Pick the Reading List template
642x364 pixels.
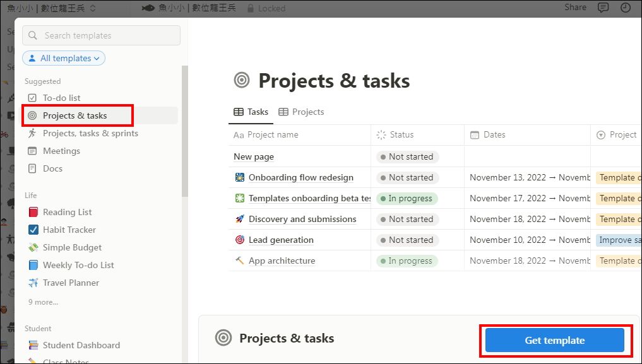(x=100, y=212)
